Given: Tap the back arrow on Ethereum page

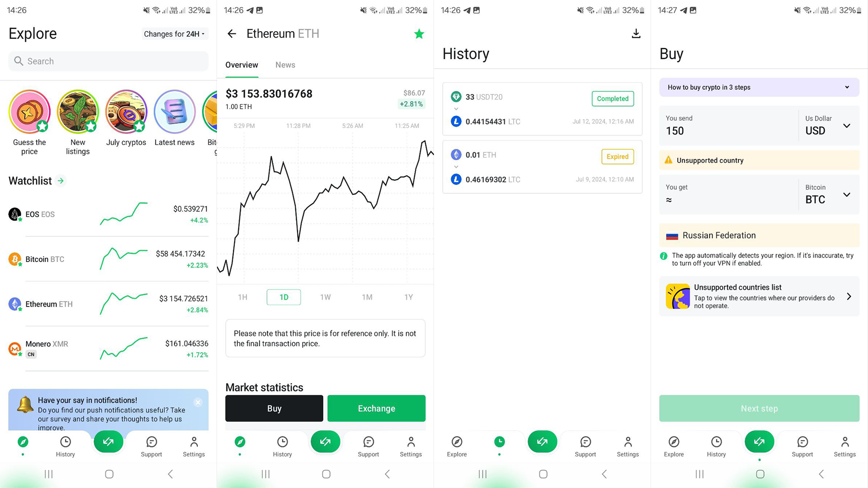Looking at the screenshot, I should pos(233,33).
